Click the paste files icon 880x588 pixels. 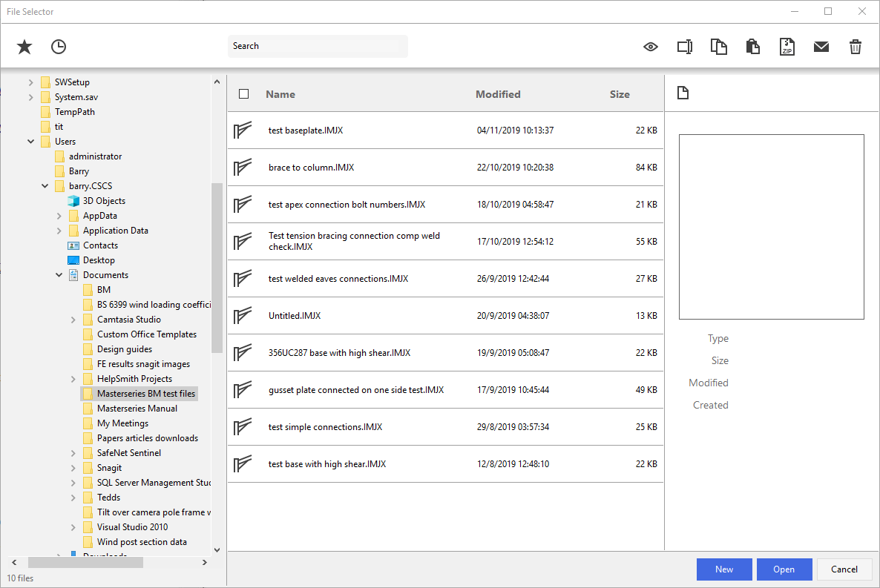coord(752,46)
